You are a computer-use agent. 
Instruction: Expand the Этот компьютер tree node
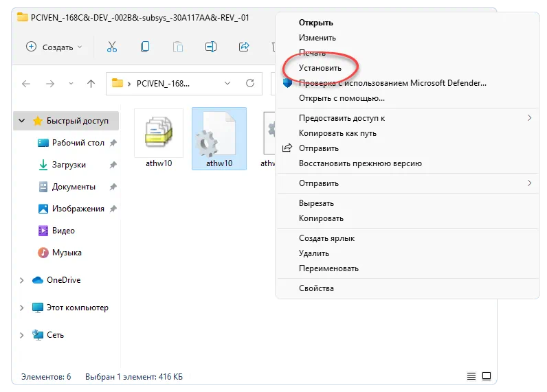[21, 308]
